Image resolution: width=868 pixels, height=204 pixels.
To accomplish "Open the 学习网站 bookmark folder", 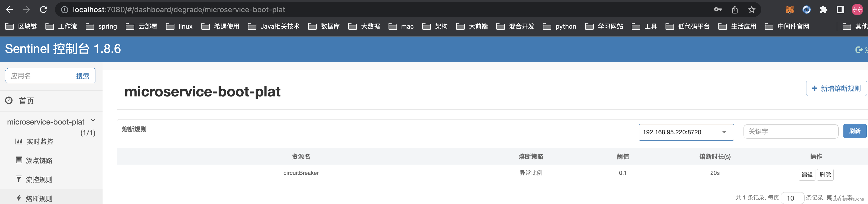I will [604, 26].
